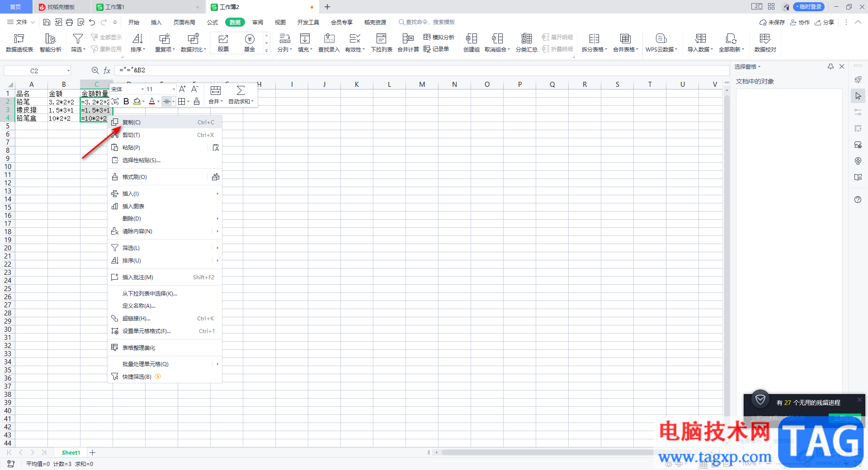Expand the font size dropdown showing 11
Viewport: 868px width, 470px height.
[174, 89]
